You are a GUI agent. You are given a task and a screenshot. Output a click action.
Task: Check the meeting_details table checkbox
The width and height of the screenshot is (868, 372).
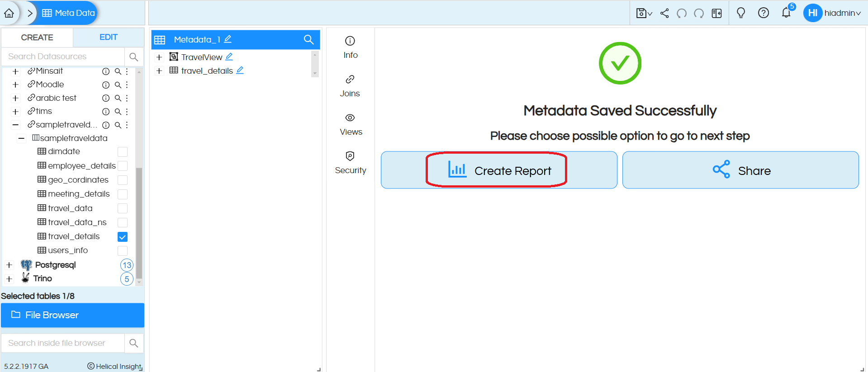click(123, 194)
